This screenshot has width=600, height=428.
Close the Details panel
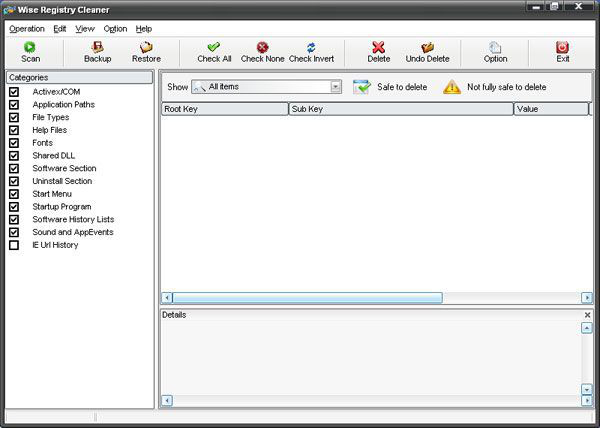[x=587, y=315]
